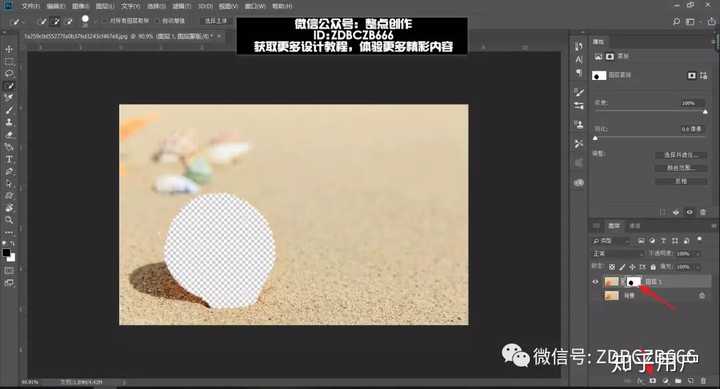The height and width of the screenshot is (389, 720).
Task: Click Select Subject button in options bar
Action: [x=215, y=21]
